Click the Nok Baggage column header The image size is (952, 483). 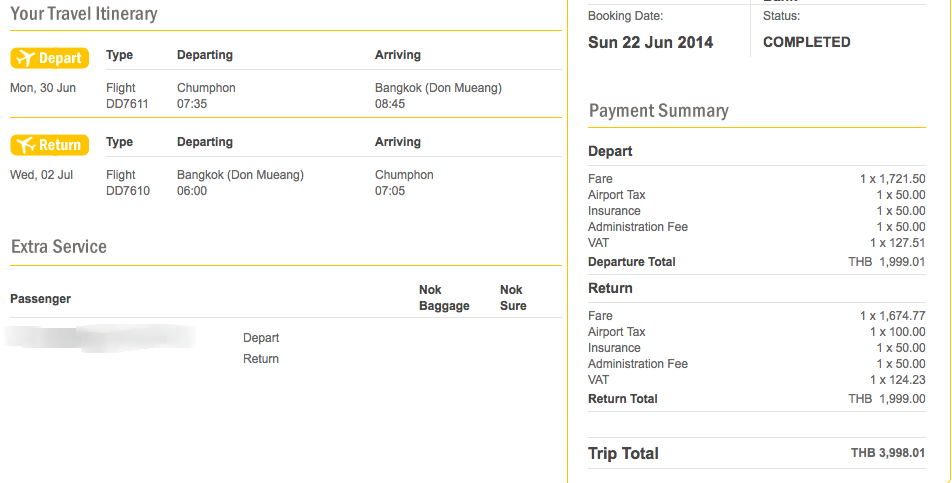(x=444, y=298)
